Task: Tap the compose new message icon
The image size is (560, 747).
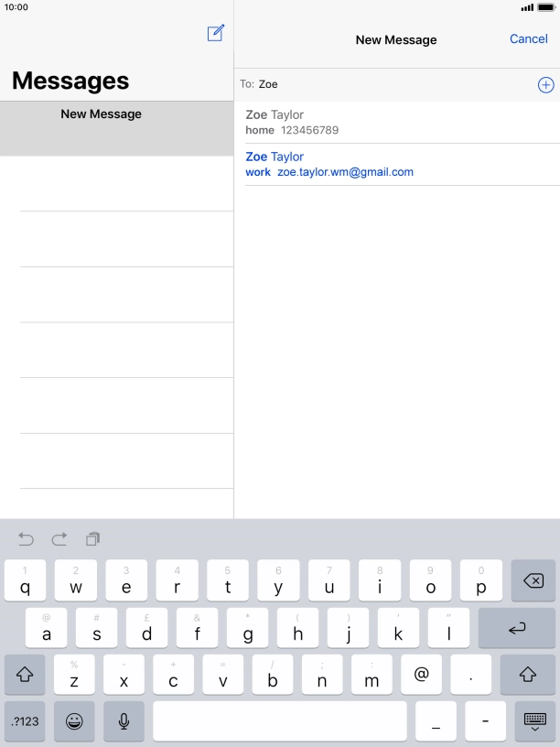Action: pos(216,33)
